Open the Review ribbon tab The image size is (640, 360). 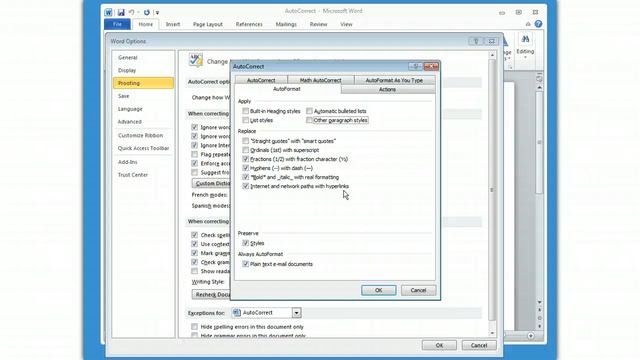(318, 24)
